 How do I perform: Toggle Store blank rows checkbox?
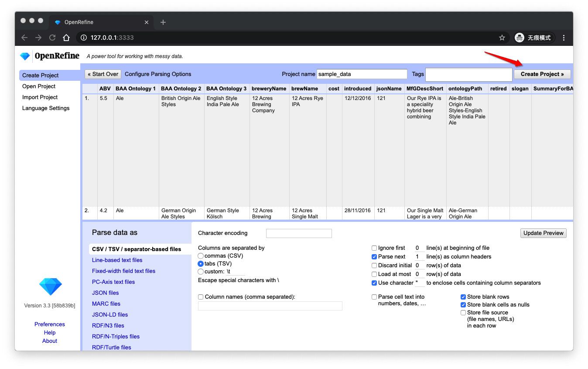point(463,297)
